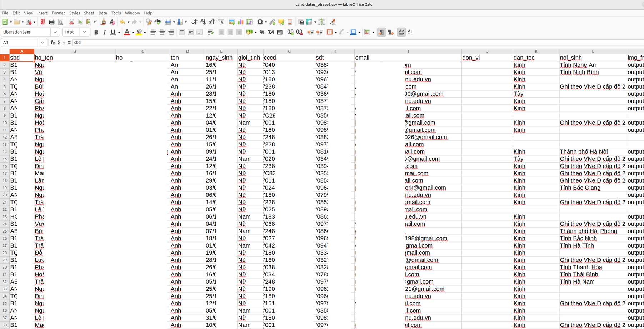Open the Paste options dropdown arrow

coord(95,22)
